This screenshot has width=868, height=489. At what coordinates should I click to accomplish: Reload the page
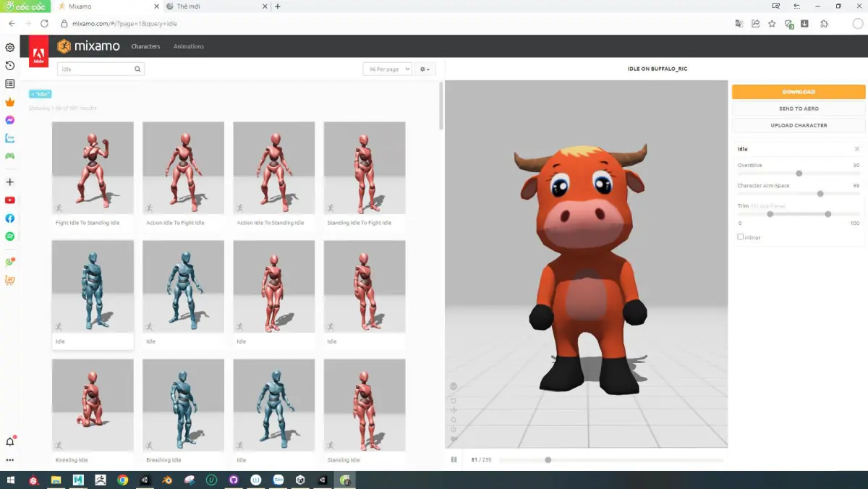click(44, 24)
